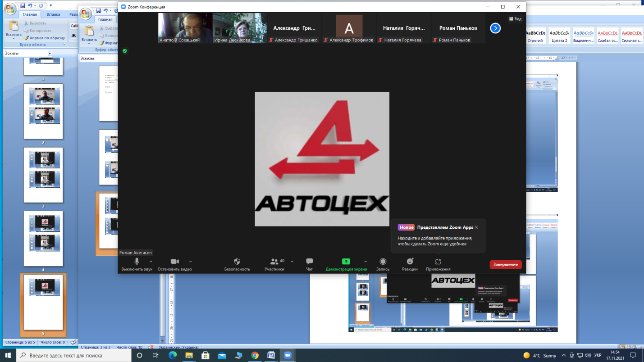Start Демонстрация экрана screen share
The width and height of the screenshot is (644, 362).
pos(346,264)
